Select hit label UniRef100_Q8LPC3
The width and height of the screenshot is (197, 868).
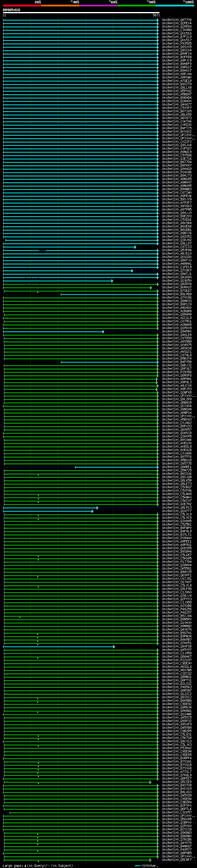(x=177, y=507)
